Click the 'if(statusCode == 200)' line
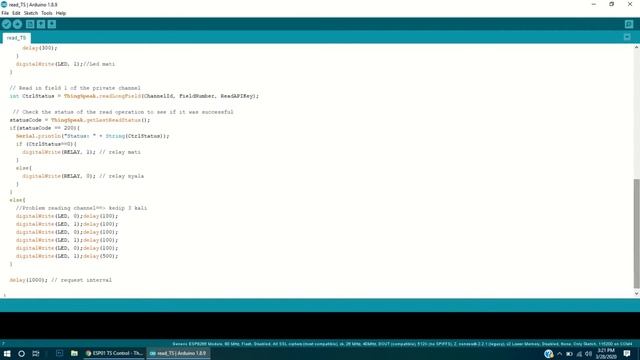 click(x=44, y=128)
